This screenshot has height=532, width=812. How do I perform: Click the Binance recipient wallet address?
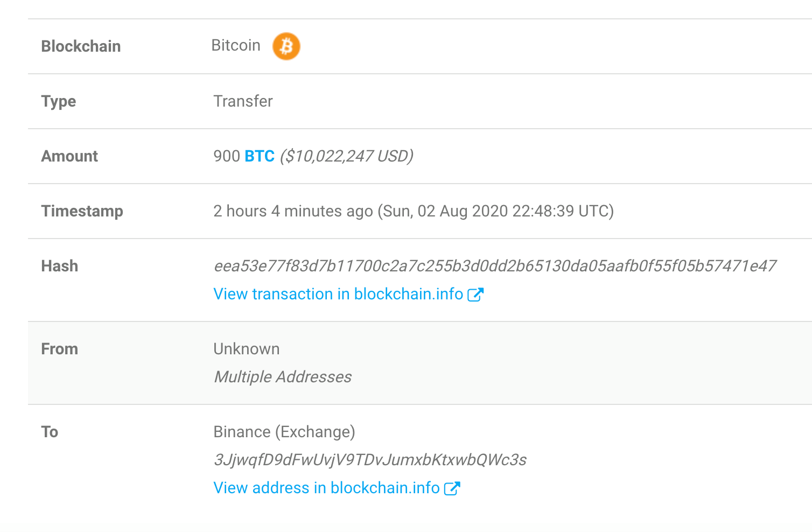tap(370, 460)
